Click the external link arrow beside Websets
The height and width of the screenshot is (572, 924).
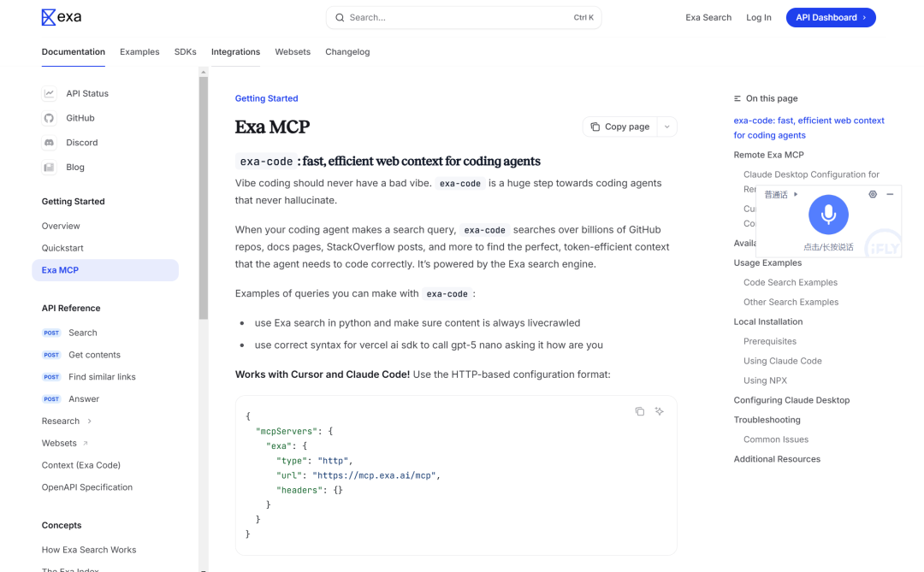(86, 443)
